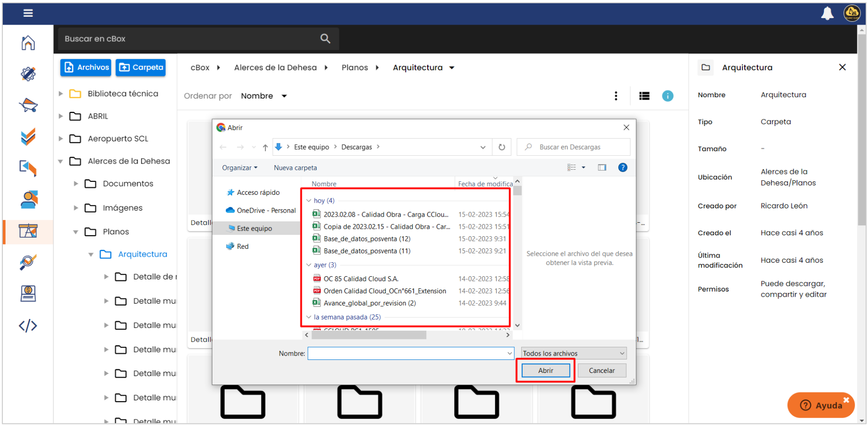Open the Arquitectura breadcrumb dropdown

(x=451, y=68)
